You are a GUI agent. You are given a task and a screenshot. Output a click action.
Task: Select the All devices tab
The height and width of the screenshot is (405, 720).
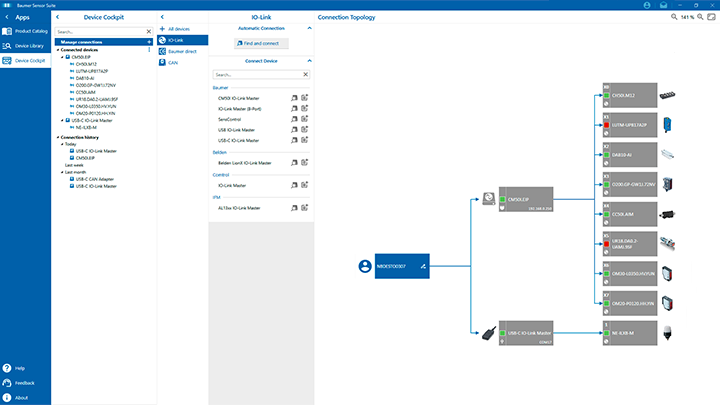[x=182, y=29]
